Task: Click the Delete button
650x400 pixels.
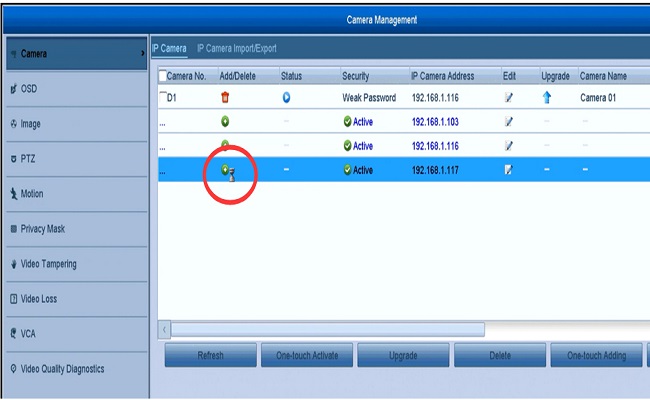Action: [500, 355]
